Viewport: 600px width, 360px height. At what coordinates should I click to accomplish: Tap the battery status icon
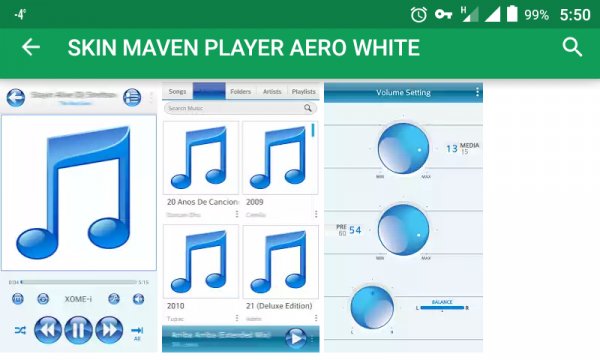pos(512,14)
